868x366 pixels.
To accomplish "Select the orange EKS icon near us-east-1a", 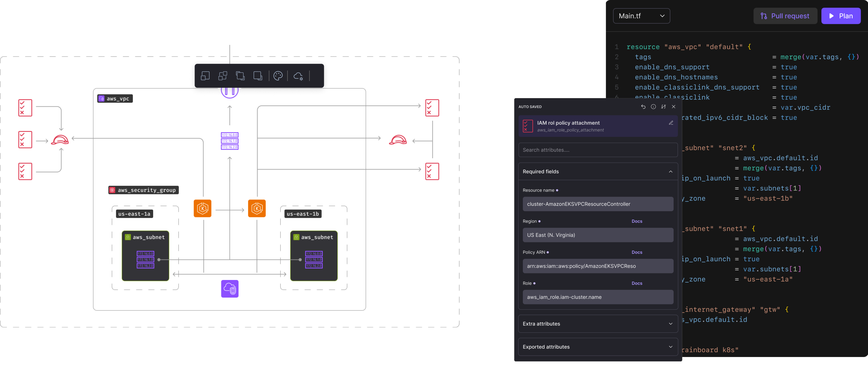I will pos(203,208).
